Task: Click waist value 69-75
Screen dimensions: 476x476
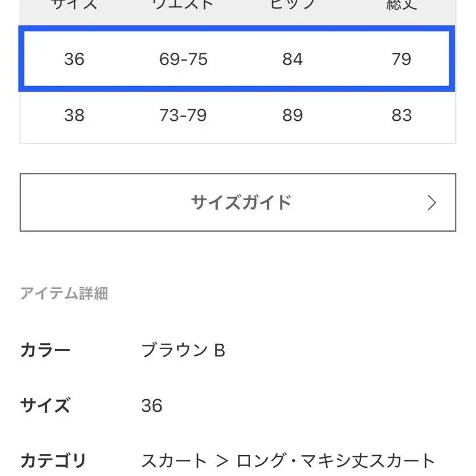Action: pyautogui.click(x=183, y=59)
